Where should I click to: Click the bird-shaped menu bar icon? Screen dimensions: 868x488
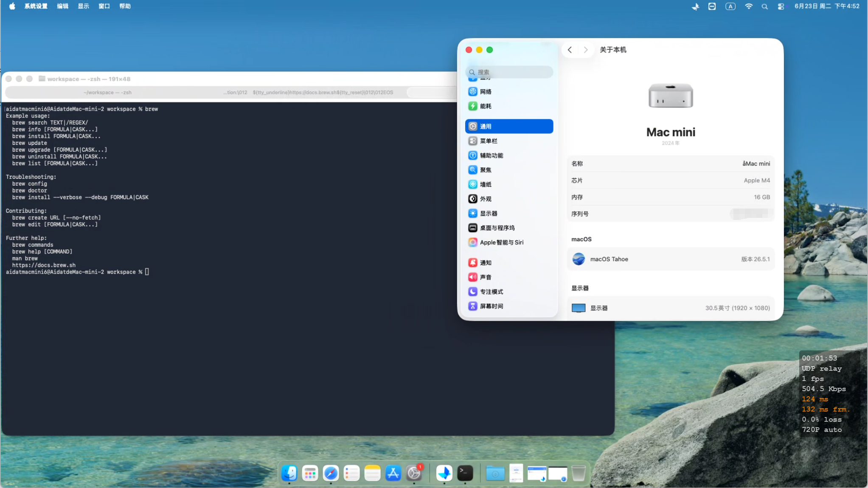point(695,6)
